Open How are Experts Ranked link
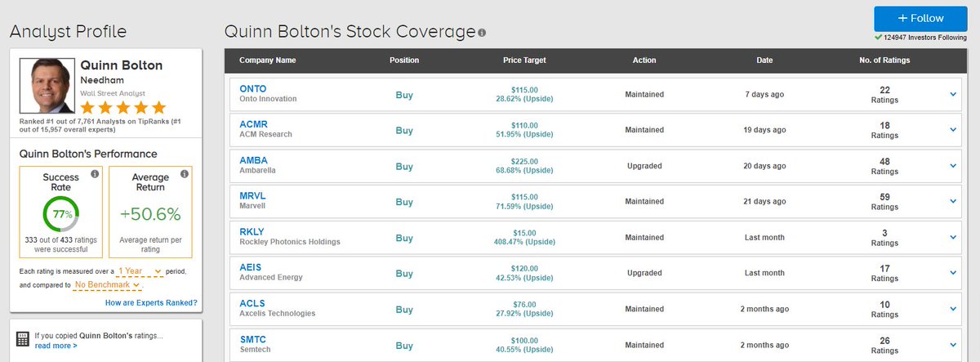Viewport: 980px width, 362px height. [x=151, y=302]
